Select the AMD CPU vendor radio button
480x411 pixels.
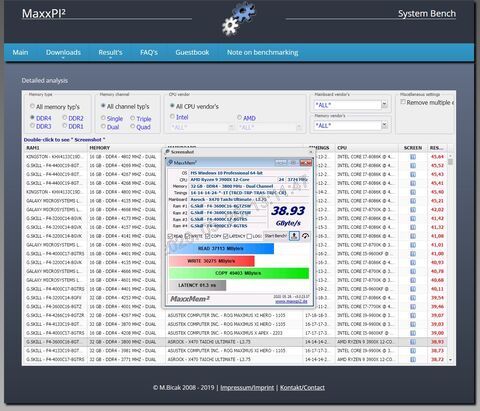click(239, 117)
